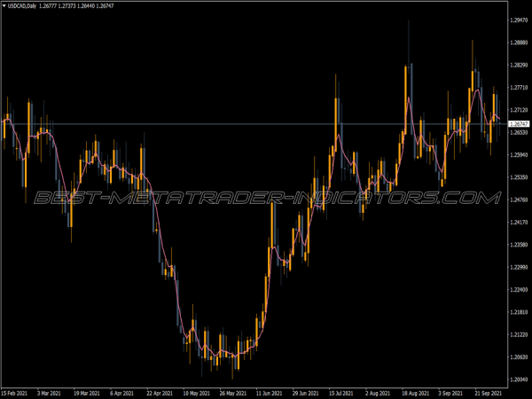Click the 1.21220 price scale value
The height and width of the screenshot is (399, 532).
519,334
